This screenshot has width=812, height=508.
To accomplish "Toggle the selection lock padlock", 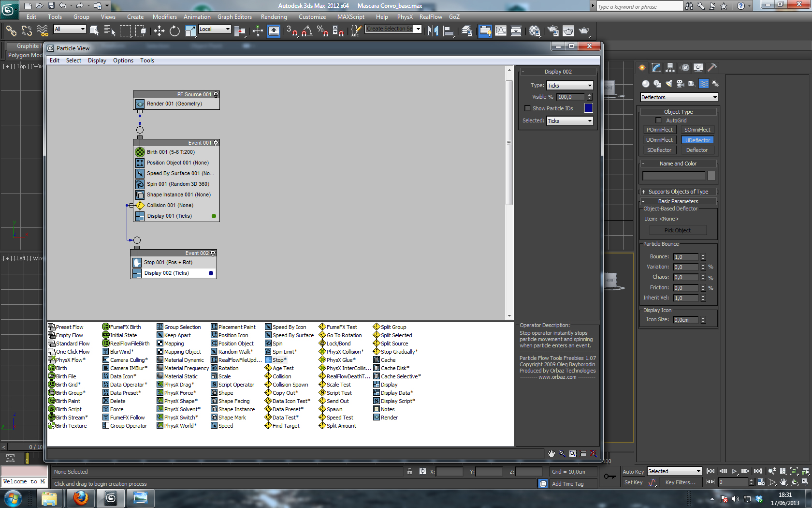I will pos(410,472).
